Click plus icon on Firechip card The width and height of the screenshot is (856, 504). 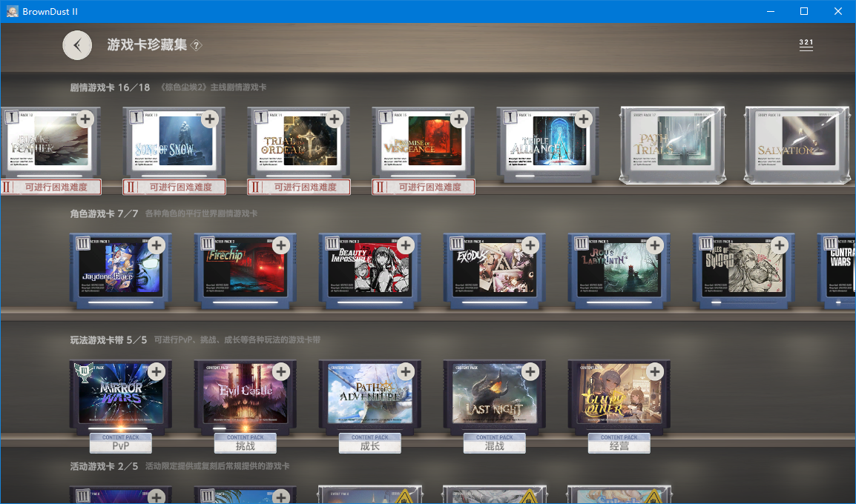281,245
